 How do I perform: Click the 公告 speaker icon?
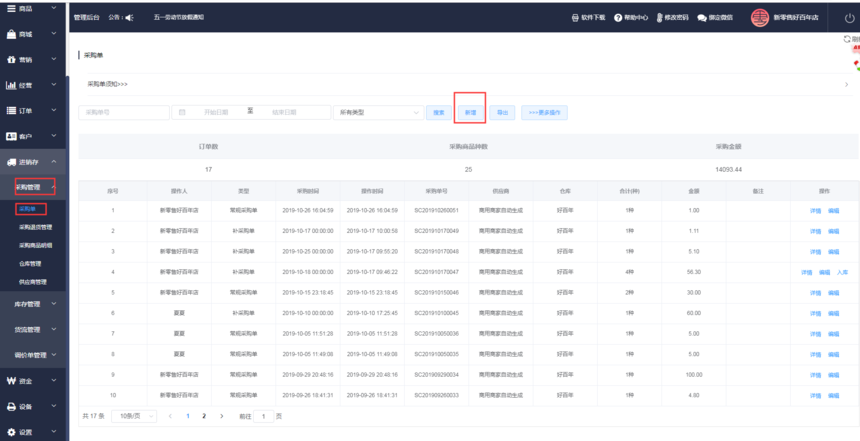(x=129, y=18)
